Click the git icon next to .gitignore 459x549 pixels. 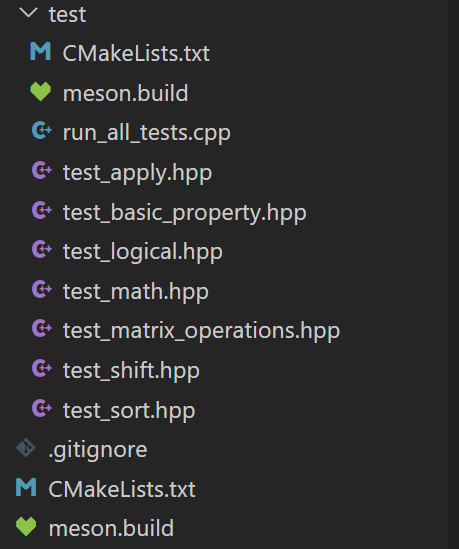click(26, 448)
